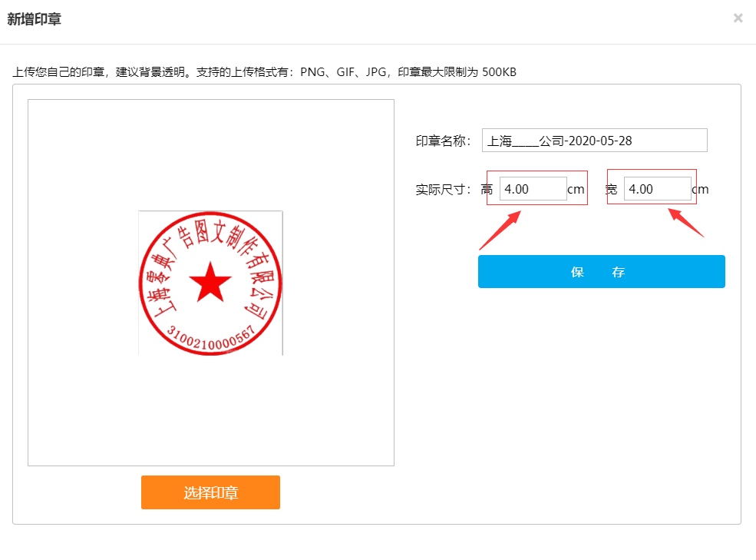
Task: Click the 保存 button
Action: [601, 272]
